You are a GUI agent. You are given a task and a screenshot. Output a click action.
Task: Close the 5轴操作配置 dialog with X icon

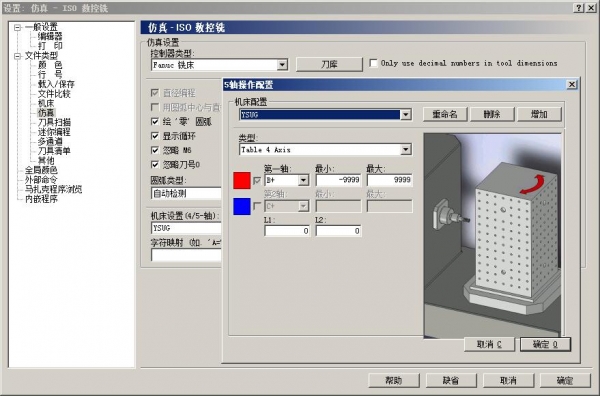pos(572,85)
